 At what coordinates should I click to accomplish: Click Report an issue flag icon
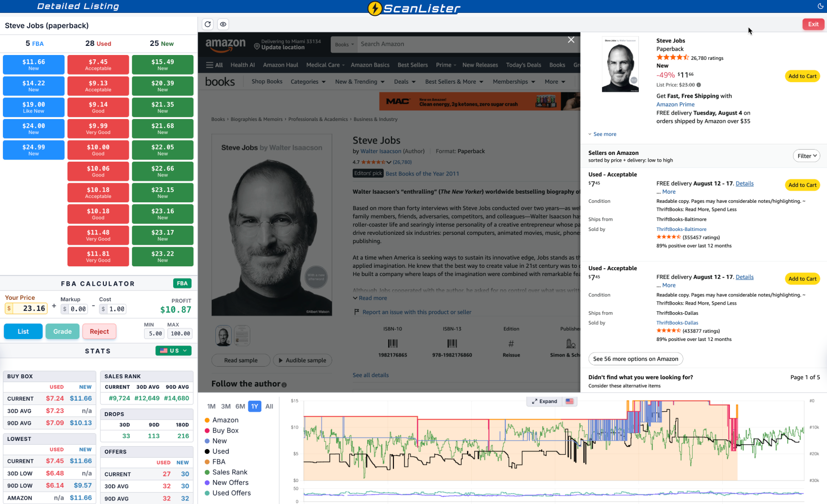(357, 312)
